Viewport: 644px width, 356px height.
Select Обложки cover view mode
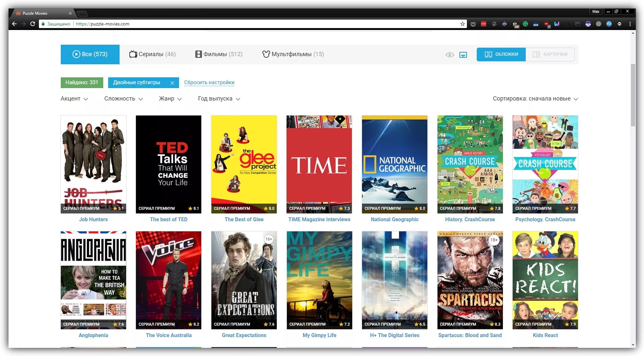coord(501,54)
